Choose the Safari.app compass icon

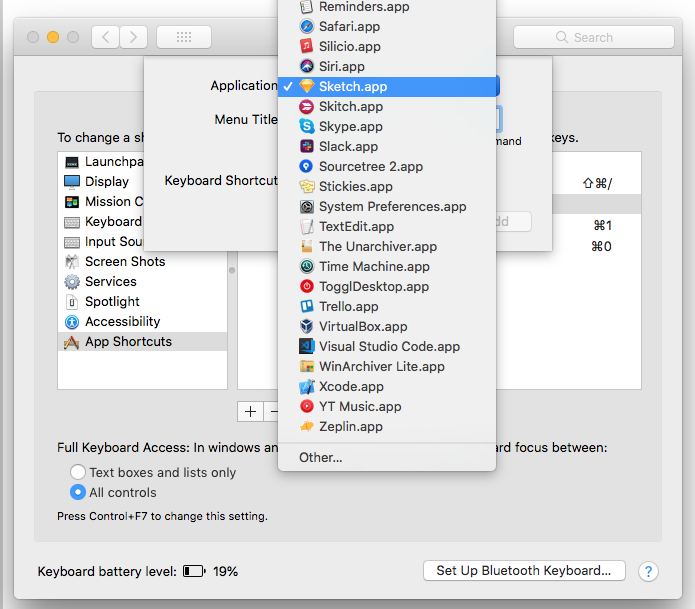(306, 27)
